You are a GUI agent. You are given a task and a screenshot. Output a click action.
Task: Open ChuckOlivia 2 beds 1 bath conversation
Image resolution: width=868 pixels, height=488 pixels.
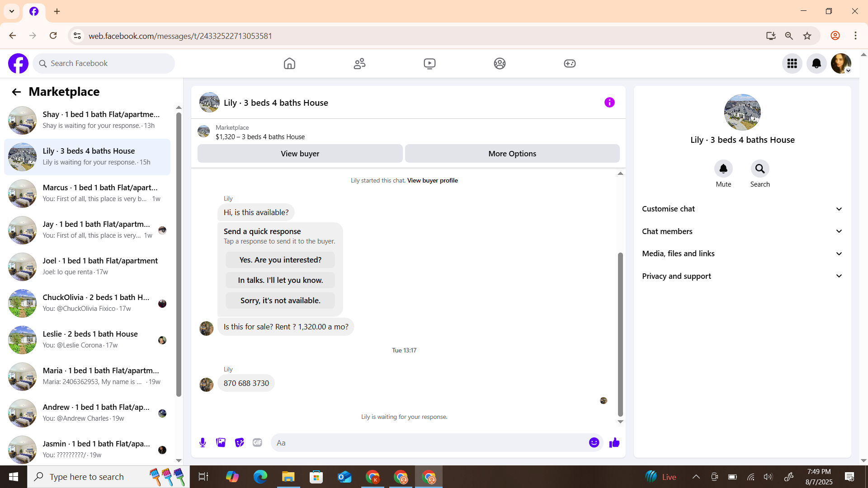(87, 303)
